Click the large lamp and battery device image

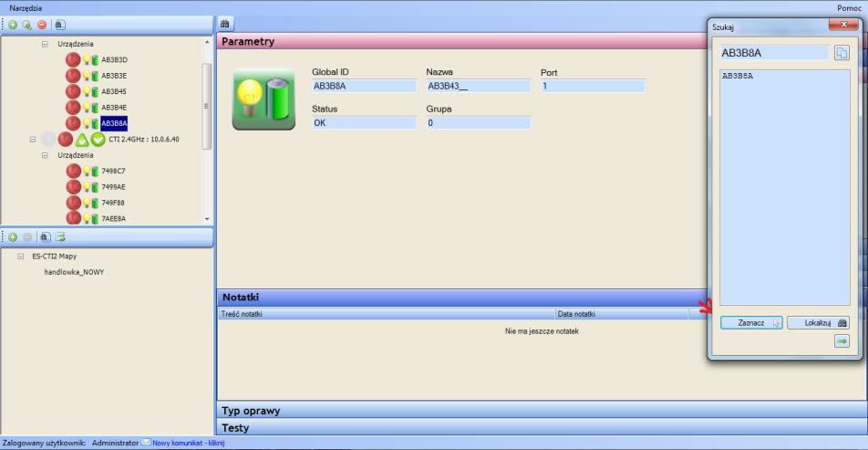263,99
